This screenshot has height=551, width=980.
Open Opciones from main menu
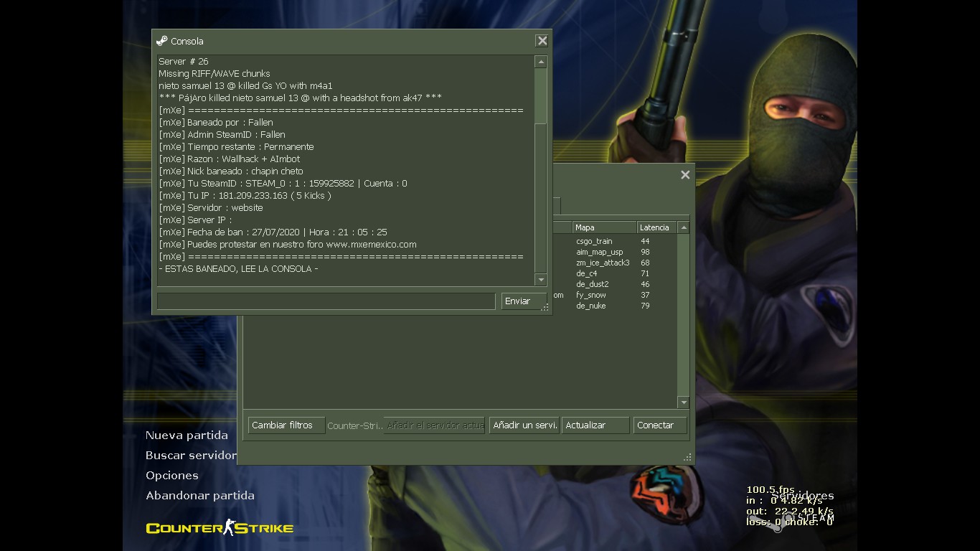click(x=172, y=476)
